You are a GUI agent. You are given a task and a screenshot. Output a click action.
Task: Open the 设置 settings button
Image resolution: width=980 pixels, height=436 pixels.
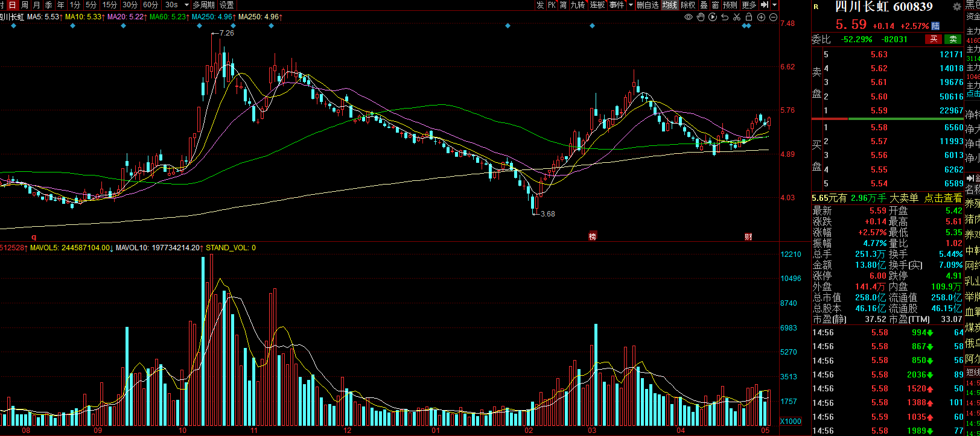coord(226,5)
